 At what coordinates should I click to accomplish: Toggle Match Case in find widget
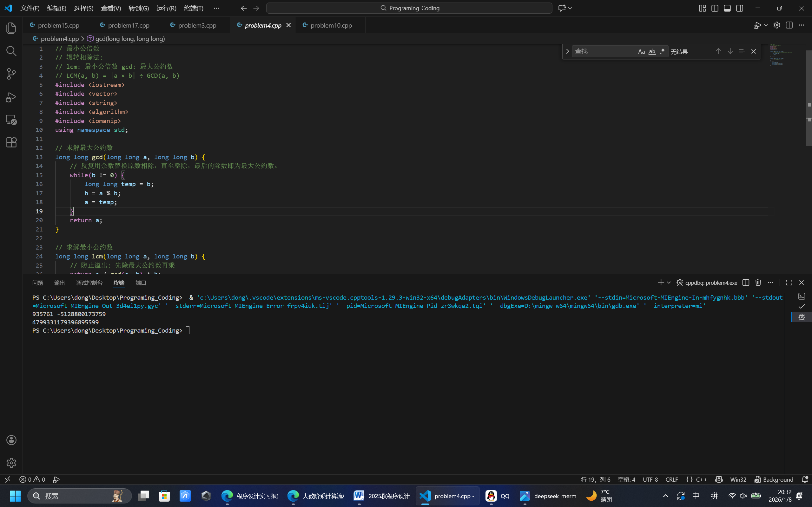tap(641, 51)
